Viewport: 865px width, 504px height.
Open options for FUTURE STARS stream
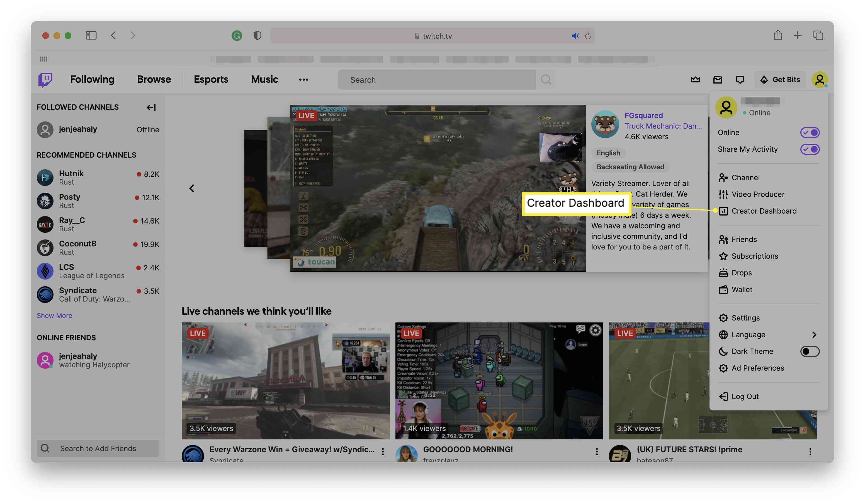click(810, 451)
